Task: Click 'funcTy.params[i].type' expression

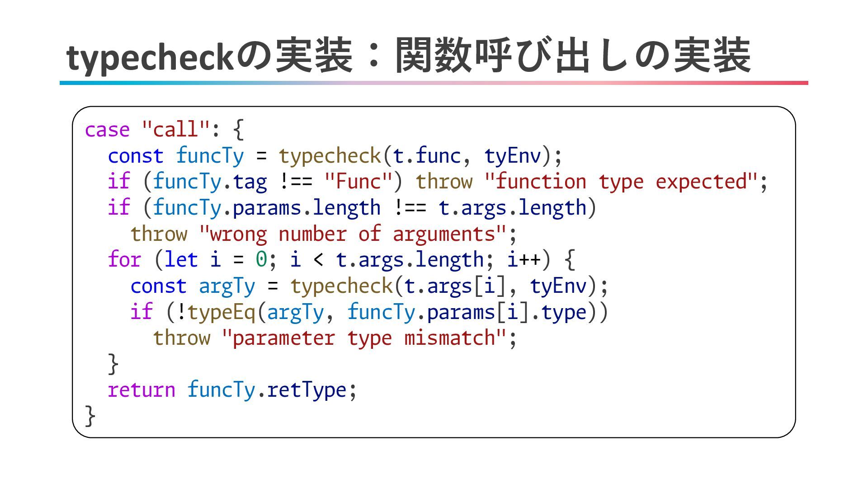Action: tap(467, 312)
